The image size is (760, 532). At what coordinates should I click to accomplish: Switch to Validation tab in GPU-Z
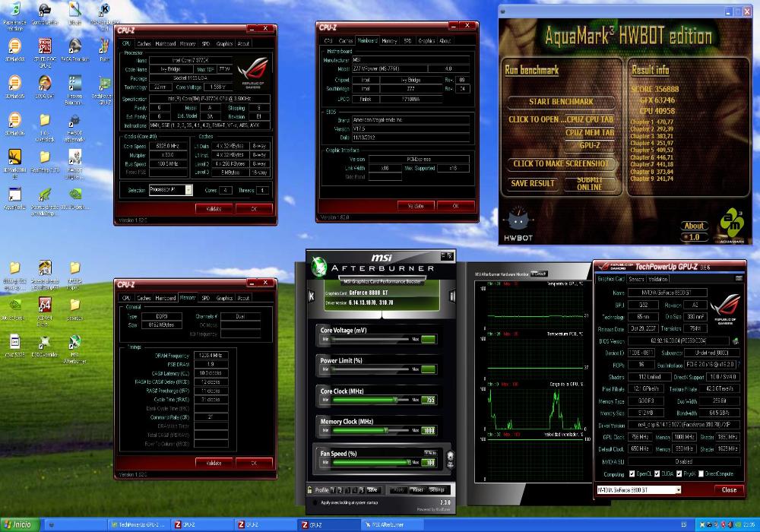tap(657, 279)
